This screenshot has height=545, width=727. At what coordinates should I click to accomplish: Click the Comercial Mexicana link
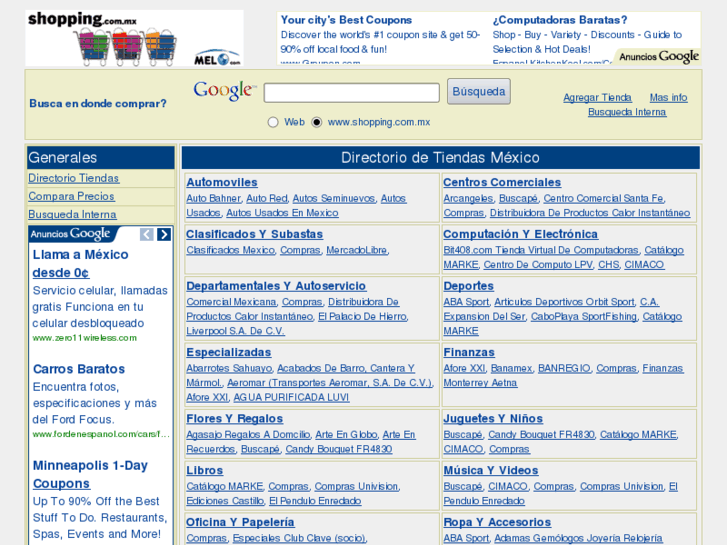coord(231,302)
